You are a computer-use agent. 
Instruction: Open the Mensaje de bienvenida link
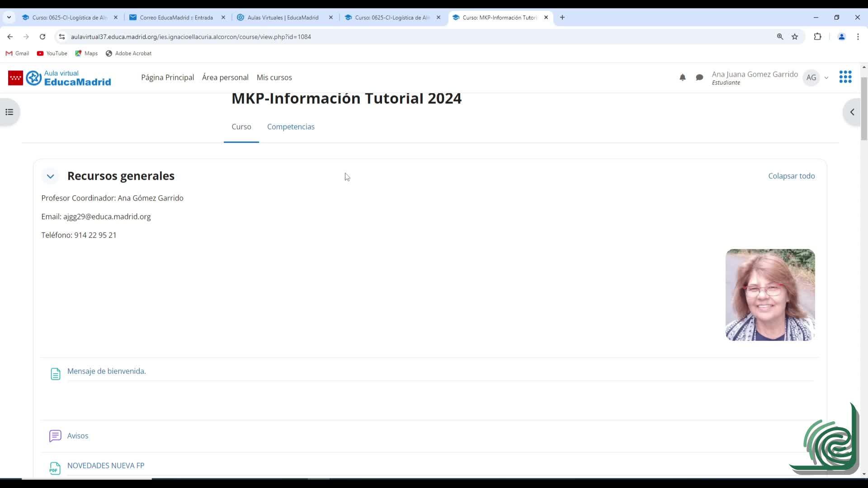coord(106,371)
